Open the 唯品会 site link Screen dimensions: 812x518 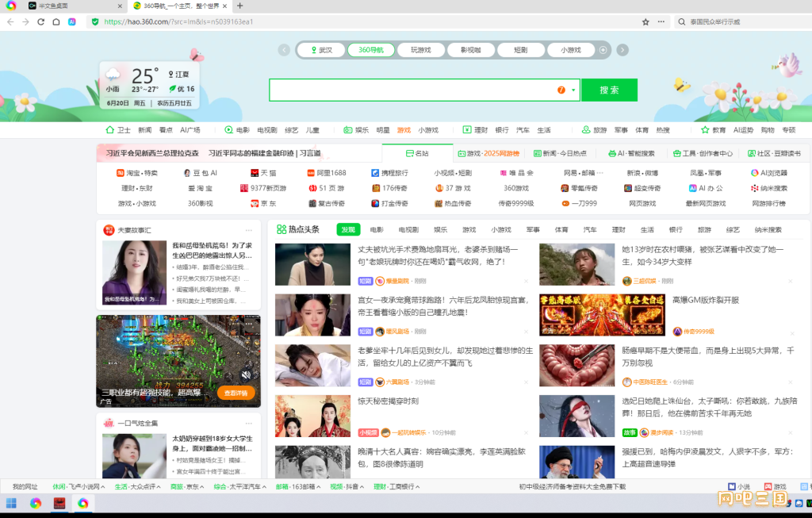pos(516,173)
